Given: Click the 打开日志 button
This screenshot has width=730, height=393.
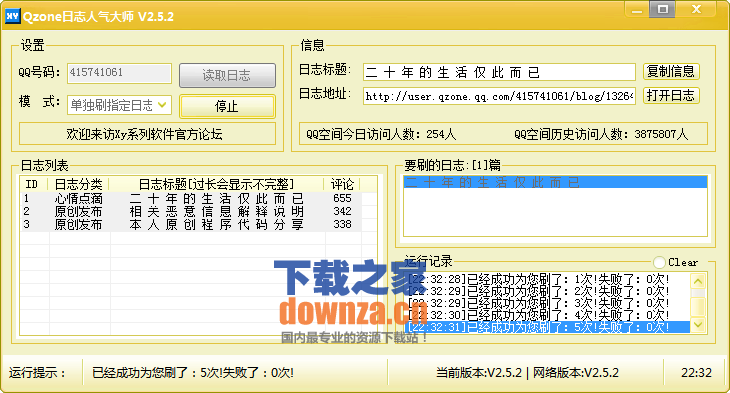Looking at the screenshot, I should pos(671,95).
